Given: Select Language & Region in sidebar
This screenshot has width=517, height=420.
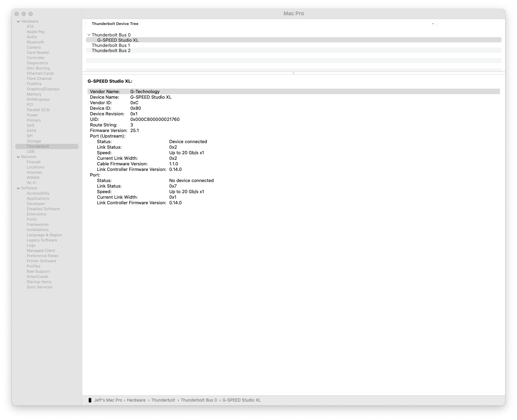Looking at the screenshot, I should tap(44, 235).
